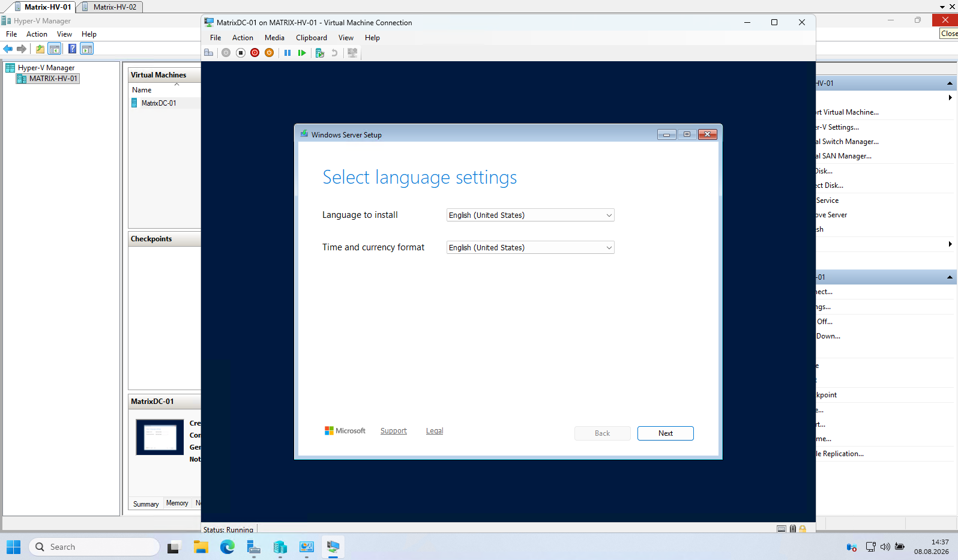This screenshot has width=958, height=560.
Task: Click the keyboard status icon in VM window
Action: coord(782,529)
